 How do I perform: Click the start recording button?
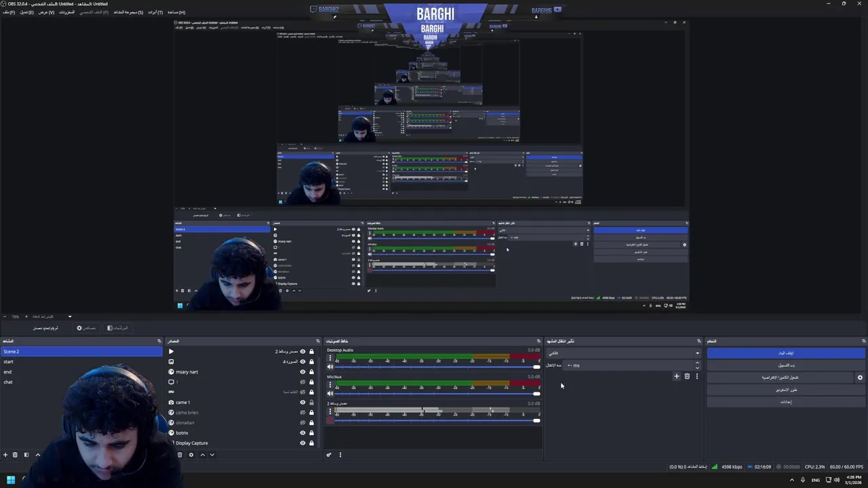tap(786, 365)
